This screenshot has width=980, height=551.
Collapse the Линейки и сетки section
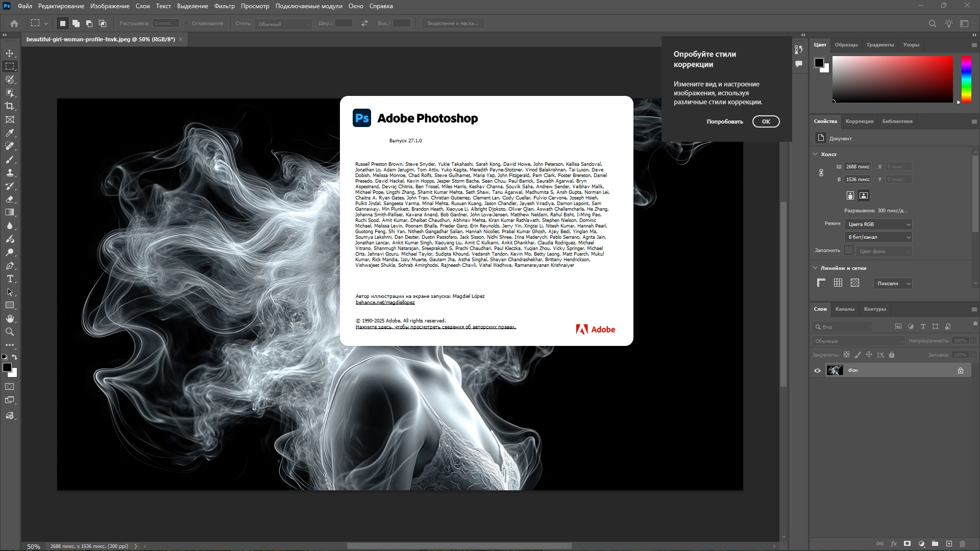coord(815,268)
